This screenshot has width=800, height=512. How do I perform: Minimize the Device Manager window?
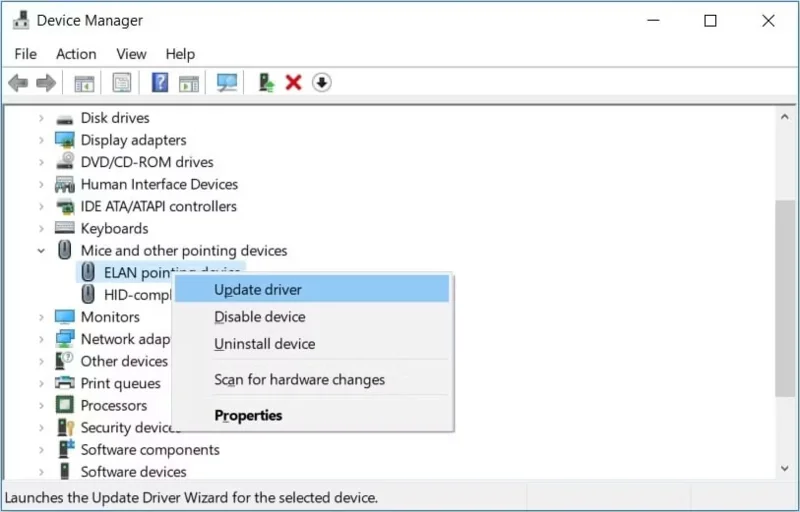pos(654,20)
